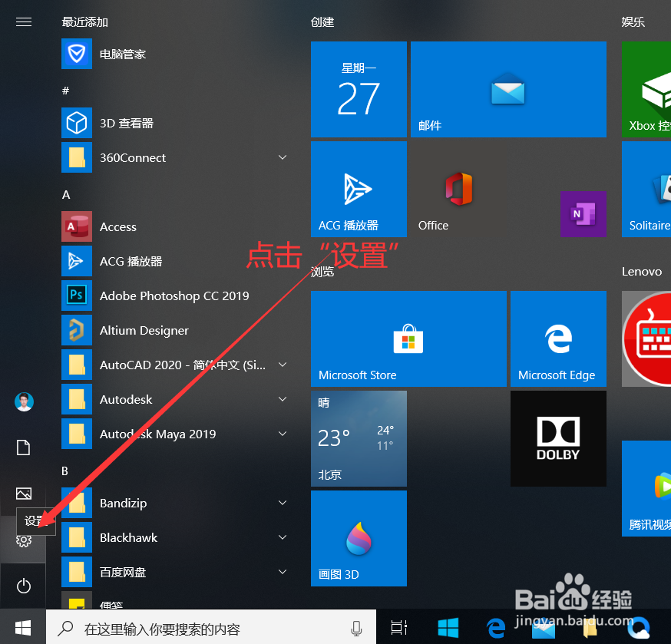Image resolution: width=671 pixels, height=644 pixels.
Task: Click the microphone icon in search box
Action: tap(356, 629)
